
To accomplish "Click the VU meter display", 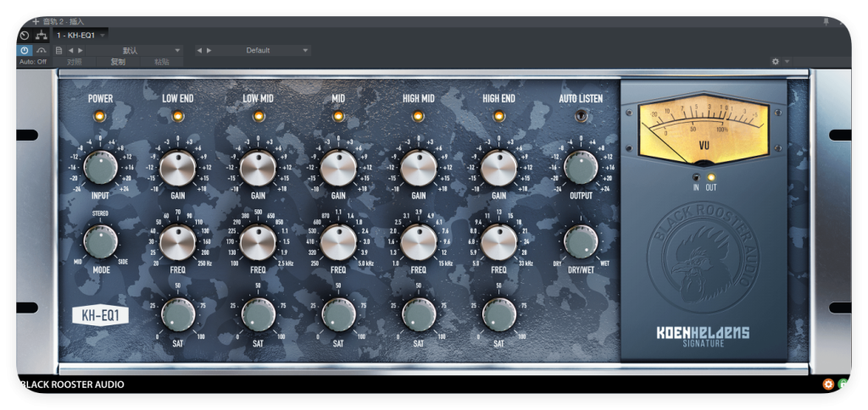I will coord(704,130).
